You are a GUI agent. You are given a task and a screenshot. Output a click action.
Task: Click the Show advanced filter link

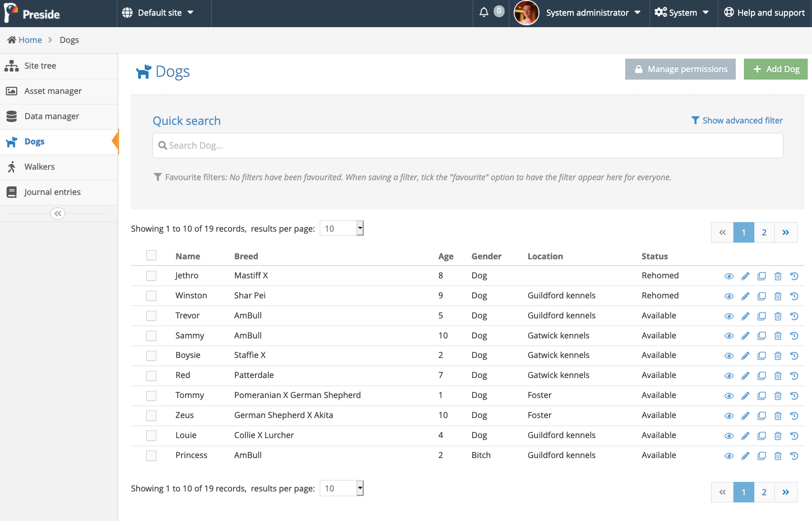pos(737,121)
